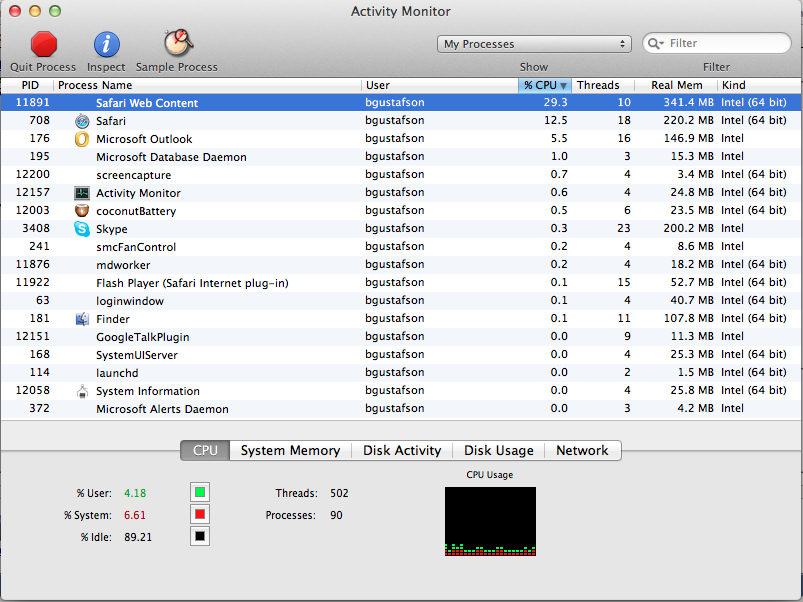Screen dimensions: 803x602
Task: Click the Threads count 502 value
Action: point(339,493)
